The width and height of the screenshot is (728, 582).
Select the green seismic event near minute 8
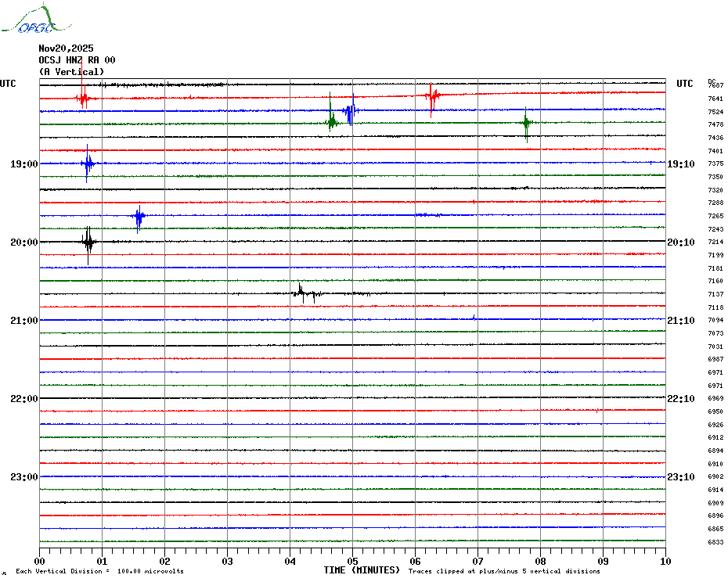pyautogui.click(x=526, y=123)
